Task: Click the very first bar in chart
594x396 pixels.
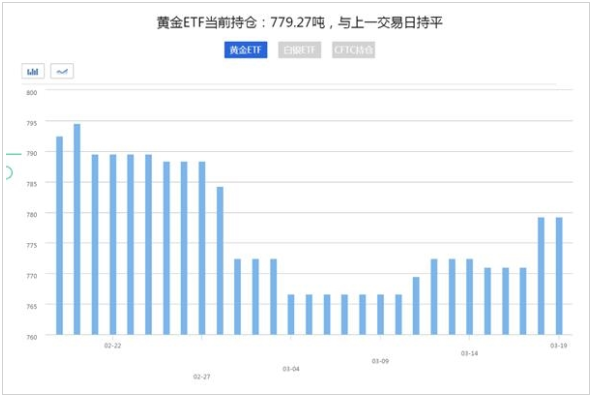Action: 59,235
